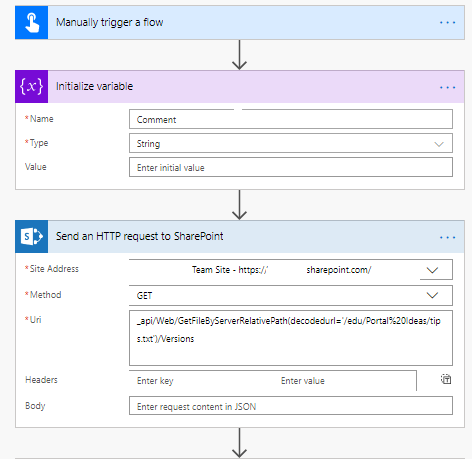Click the arrow connector below the SharePoint action
Screen dimensions: 472x459
(x=239, y=443)
